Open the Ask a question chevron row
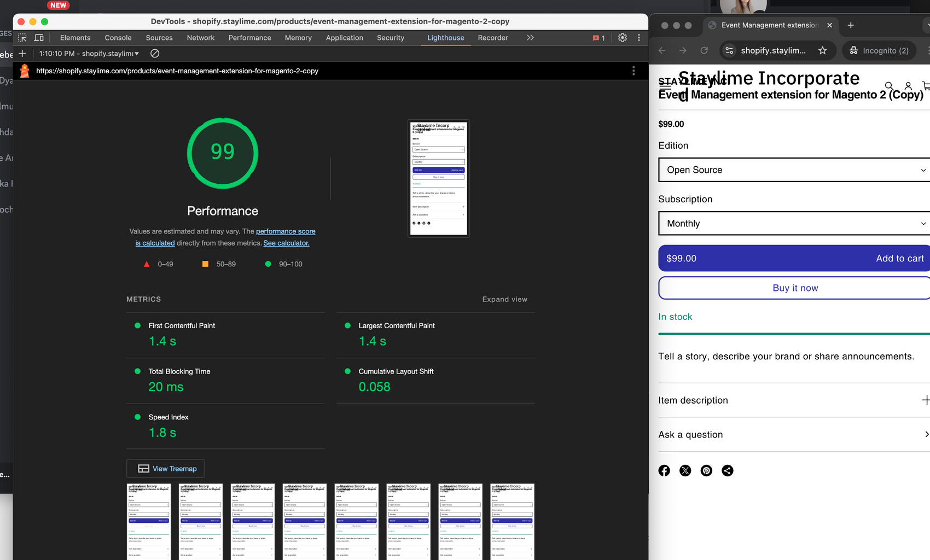Screen dimensions: 930x560 click(x=794, y=435)
